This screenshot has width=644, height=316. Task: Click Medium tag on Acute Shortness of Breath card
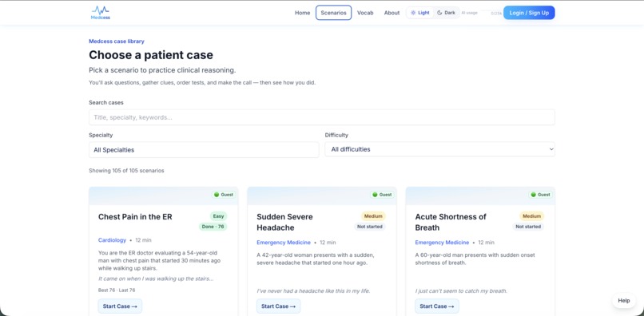coord(532,216)
